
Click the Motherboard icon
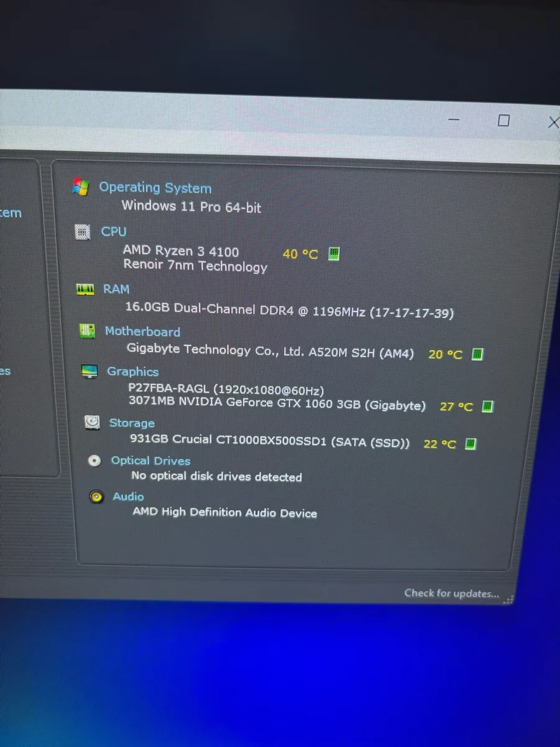[x=86, y=331]
